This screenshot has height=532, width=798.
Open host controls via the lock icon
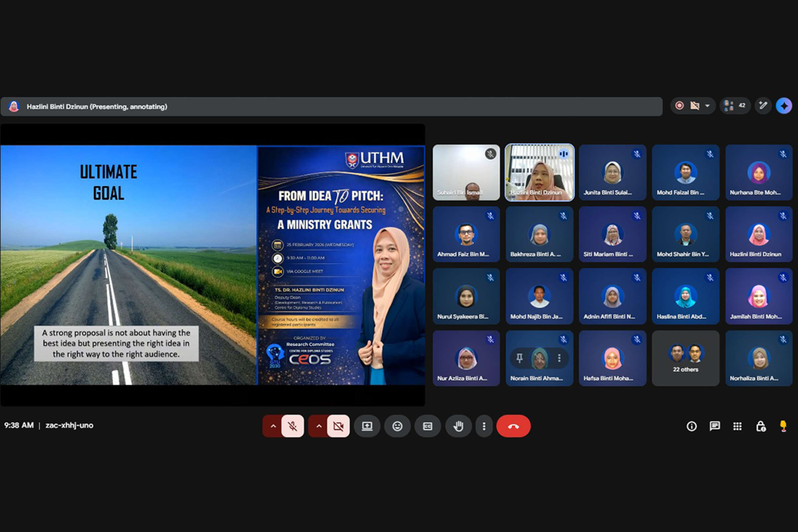761,426
